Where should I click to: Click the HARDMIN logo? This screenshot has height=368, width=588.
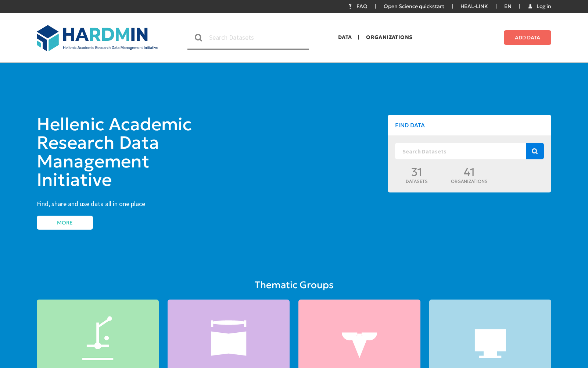[x=97, y=38]
